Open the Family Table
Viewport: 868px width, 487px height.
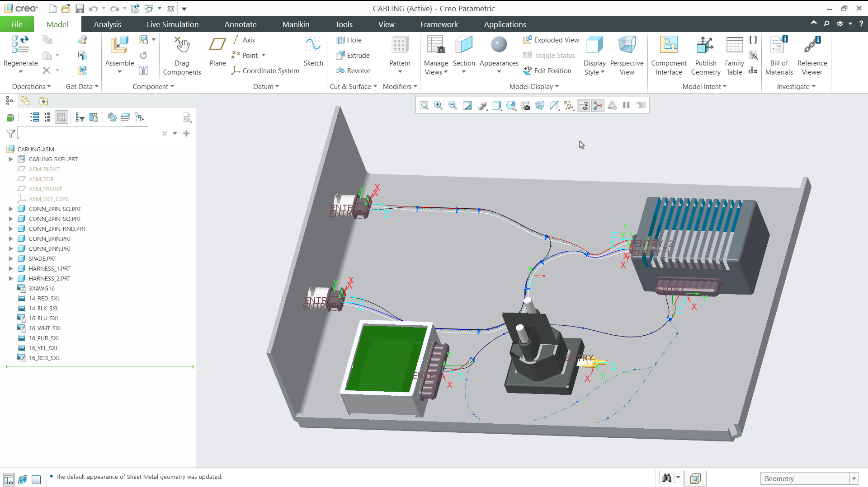734,56
